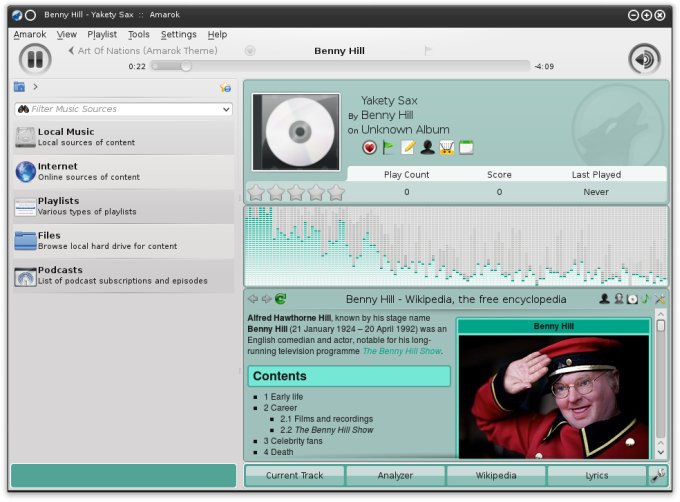This screenshot has height=502, width=680.
Task: Switch to the Current Track applet
Action: pyautogui.click(x=294, y=476)
